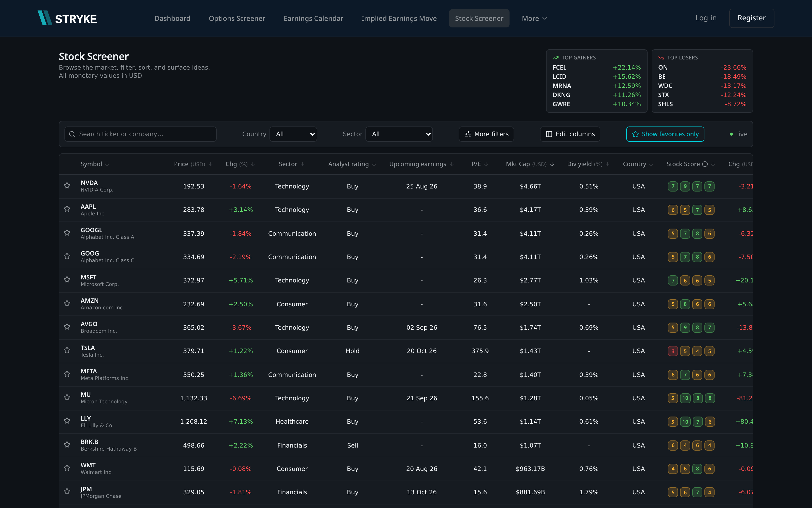Screen dimensions: 812x508
Task: Go to Options Screener
Action: pos(237,19)
